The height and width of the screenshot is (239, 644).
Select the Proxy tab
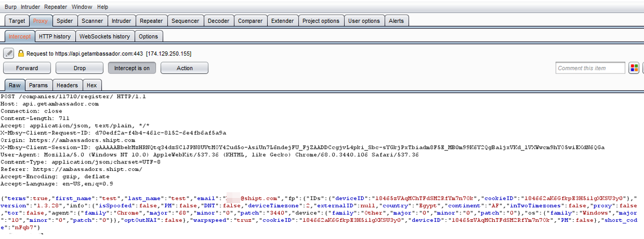(x=40, y=21)
